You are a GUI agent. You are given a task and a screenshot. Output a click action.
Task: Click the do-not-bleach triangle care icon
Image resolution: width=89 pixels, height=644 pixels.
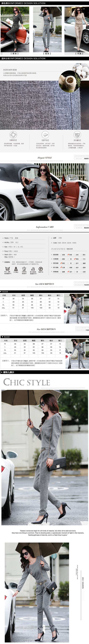pyautogui.click(x=16, y=269)
